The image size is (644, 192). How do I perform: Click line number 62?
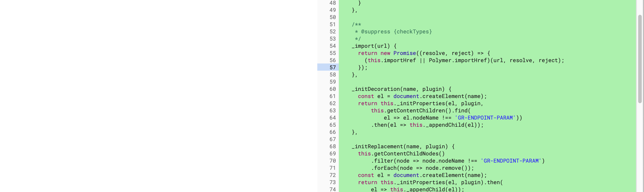click(x=333, y=103)
